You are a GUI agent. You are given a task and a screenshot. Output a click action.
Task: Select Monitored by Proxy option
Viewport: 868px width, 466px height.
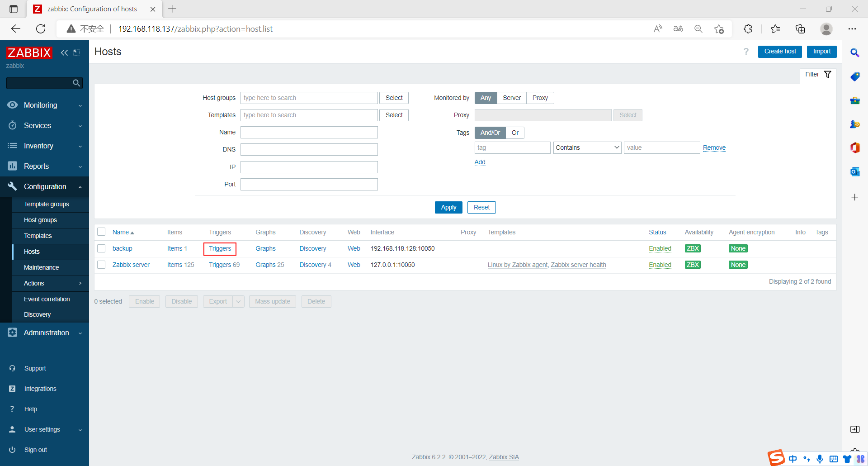[x=540, y=98]
